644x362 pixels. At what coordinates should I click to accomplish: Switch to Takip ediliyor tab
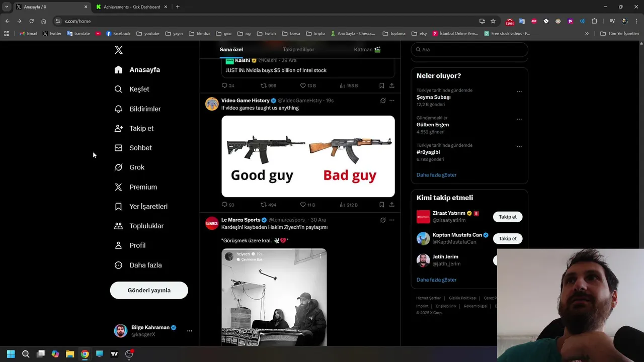point(298,49)
